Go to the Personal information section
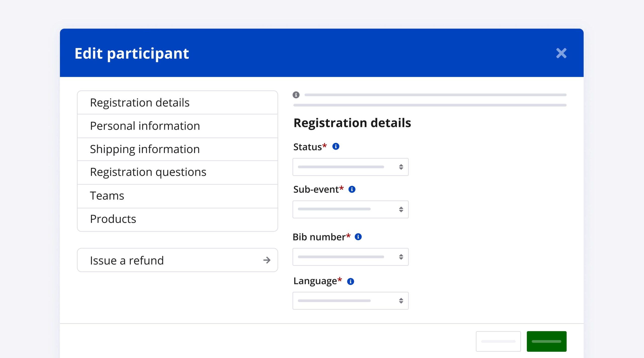The width and height of the screenshot is (644, 358). (177, 126)
